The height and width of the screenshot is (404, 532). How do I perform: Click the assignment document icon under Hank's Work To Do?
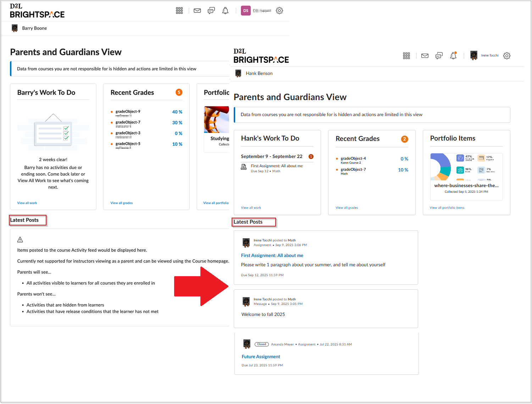click(244, 167)
